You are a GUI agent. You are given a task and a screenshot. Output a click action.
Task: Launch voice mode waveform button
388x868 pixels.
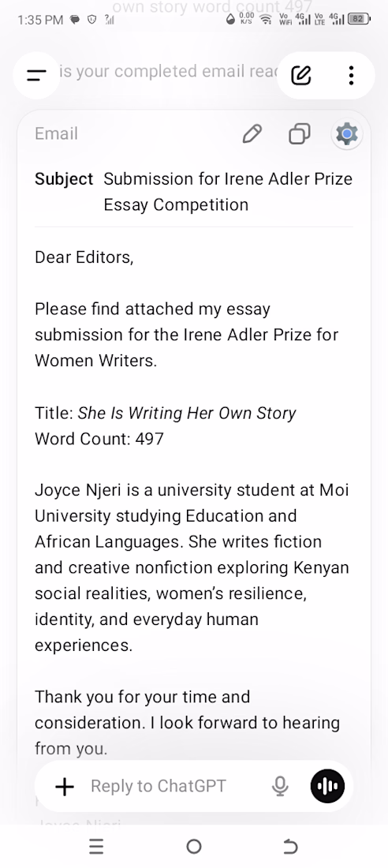(x=327, y=785)
